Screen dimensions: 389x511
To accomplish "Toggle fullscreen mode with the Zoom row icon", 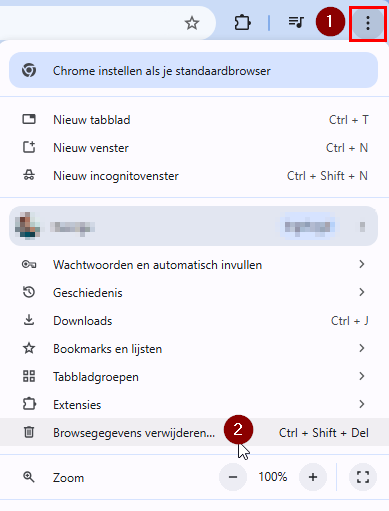I will pos(363,477).
